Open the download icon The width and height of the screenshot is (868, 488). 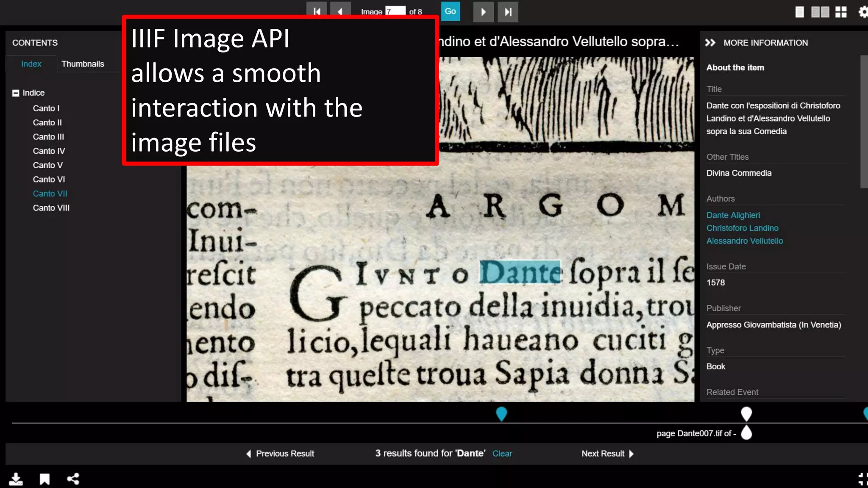pos(16,479)
